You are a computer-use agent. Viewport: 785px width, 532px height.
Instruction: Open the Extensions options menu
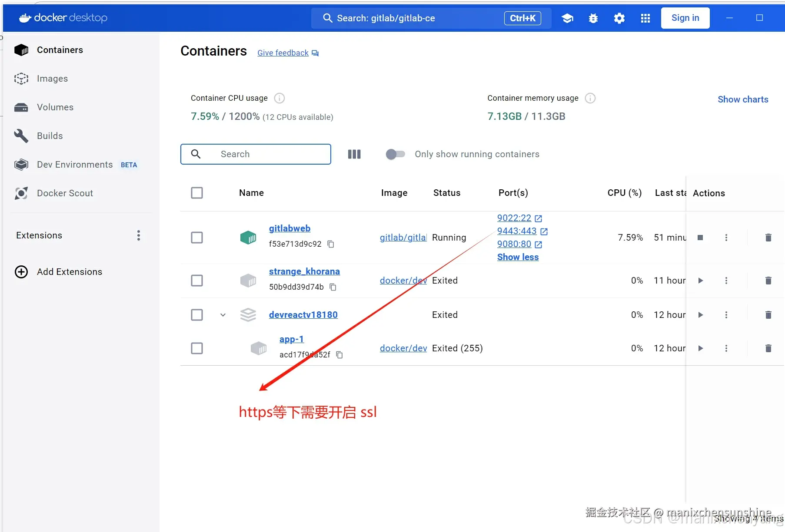139,235
